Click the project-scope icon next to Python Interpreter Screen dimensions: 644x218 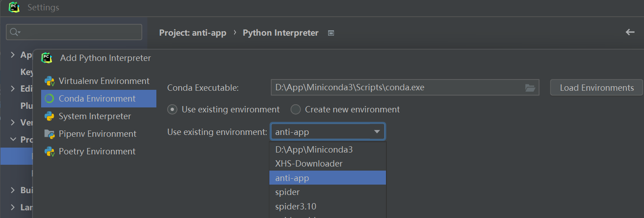click(331, 33)
